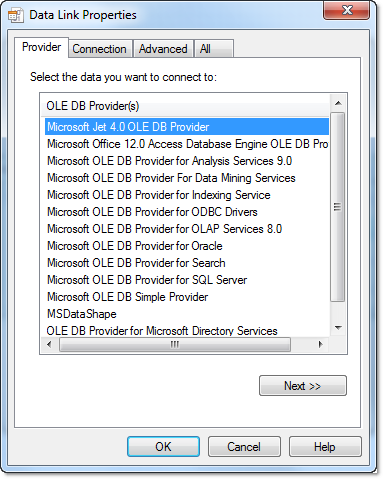Click the Cancel button
The image size is (383, 479).
tap(244, 447)
